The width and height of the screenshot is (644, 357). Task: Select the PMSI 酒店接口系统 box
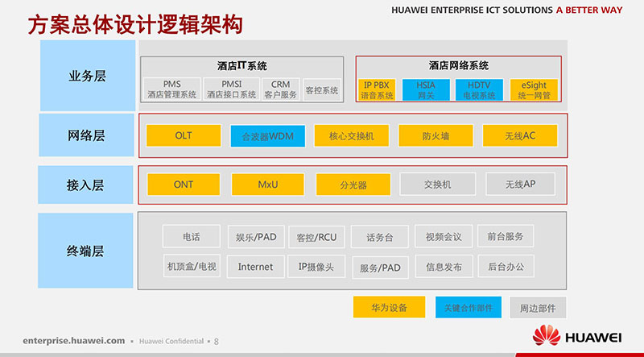click(232, 89)
